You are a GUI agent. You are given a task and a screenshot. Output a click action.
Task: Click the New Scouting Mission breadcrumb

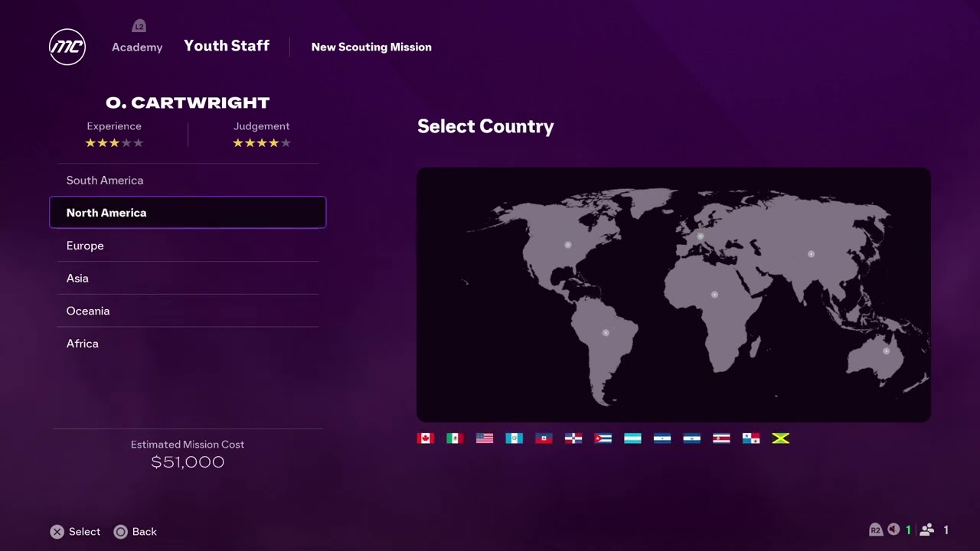[x=371, y=47]
